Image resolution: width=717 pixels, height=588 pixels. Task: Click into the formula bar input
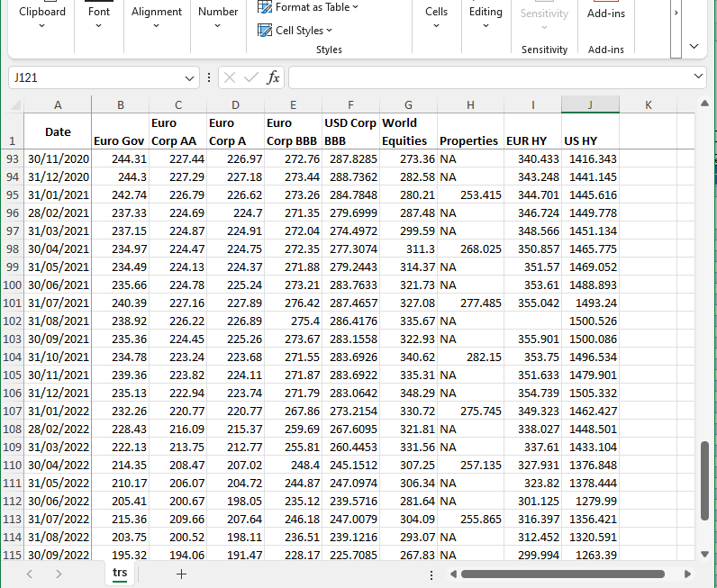489,77
